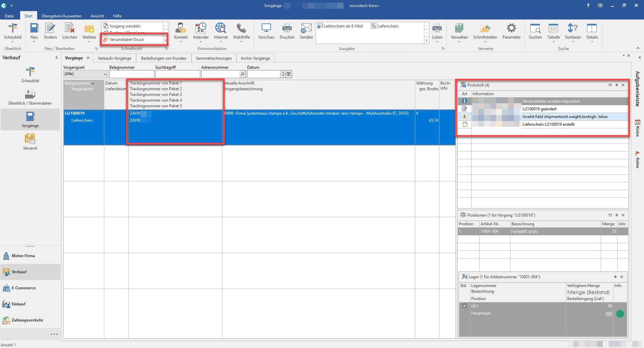Screen dimensions: 644x348
Task: Click Versandlabel-Druck in Schnellwahl
Action: pos(127,40)
